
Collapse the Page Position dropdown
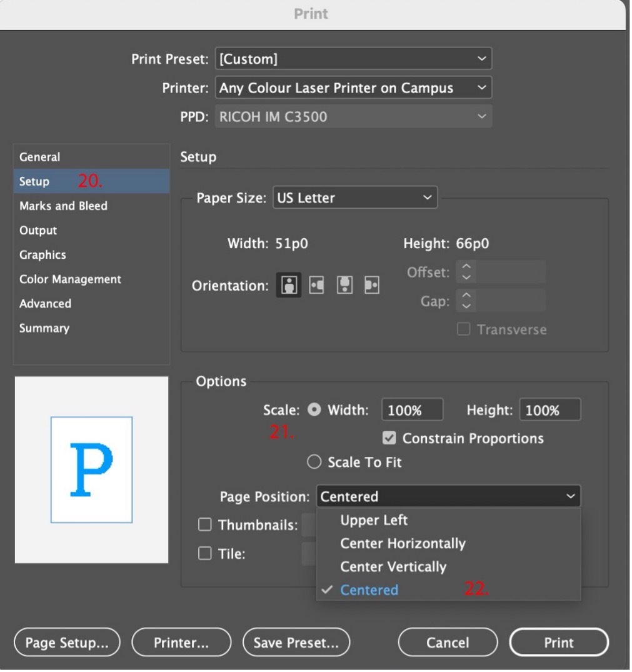point(449,497)
